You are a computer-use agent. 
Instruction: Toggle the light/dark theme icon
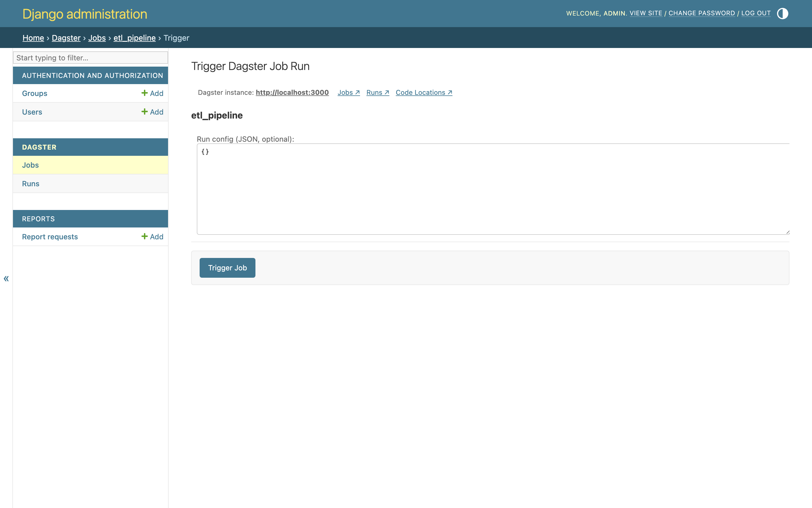coord(782,14)
